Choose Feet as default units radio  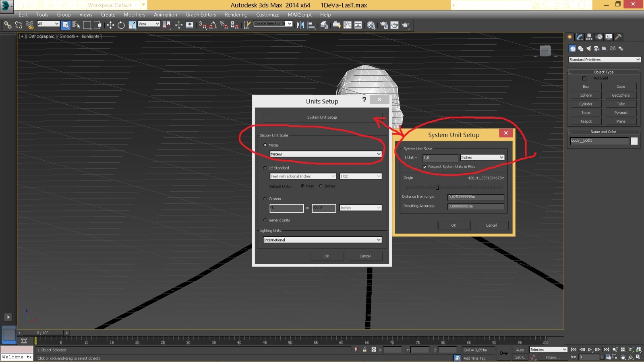point(302,186)
